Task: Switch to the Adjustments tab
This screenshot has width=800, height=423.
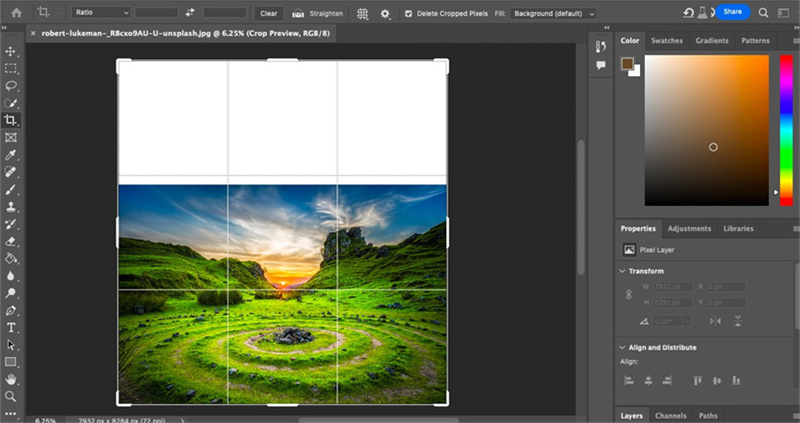Action: [x=689, y=228]
